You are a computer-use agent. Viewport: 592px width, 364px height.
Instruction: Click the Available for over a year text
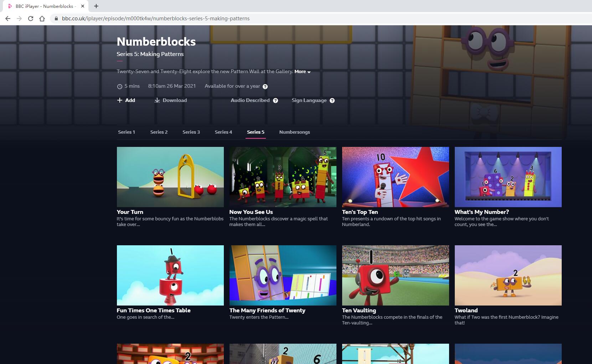pos(232,86)
